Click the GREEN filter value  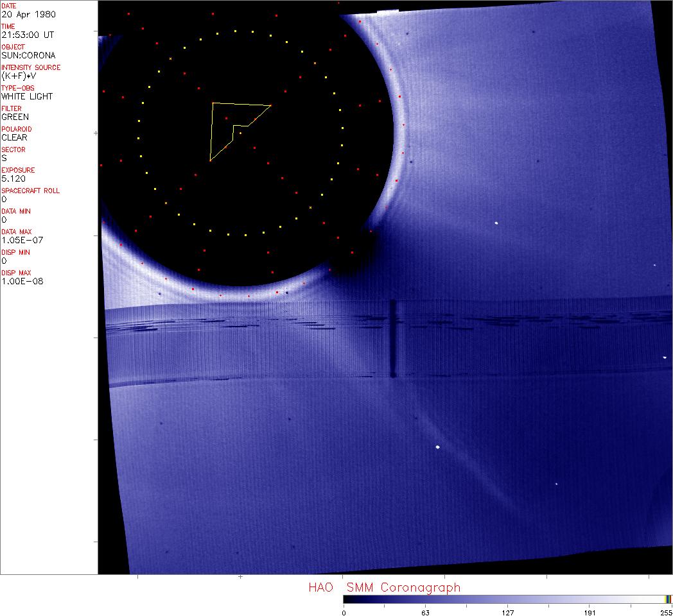click(x=15, y=117)
